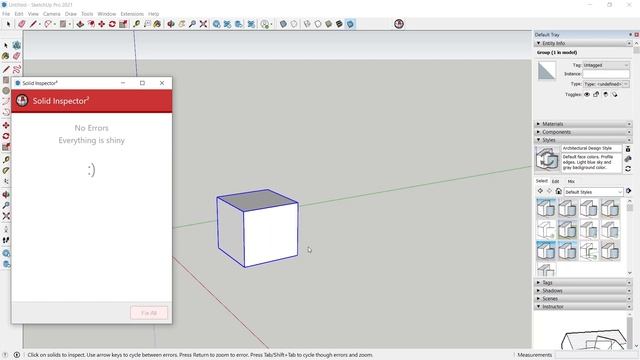
Task: Pick the Line pencil tool in top toolbar
Action: tap(33, 24)
